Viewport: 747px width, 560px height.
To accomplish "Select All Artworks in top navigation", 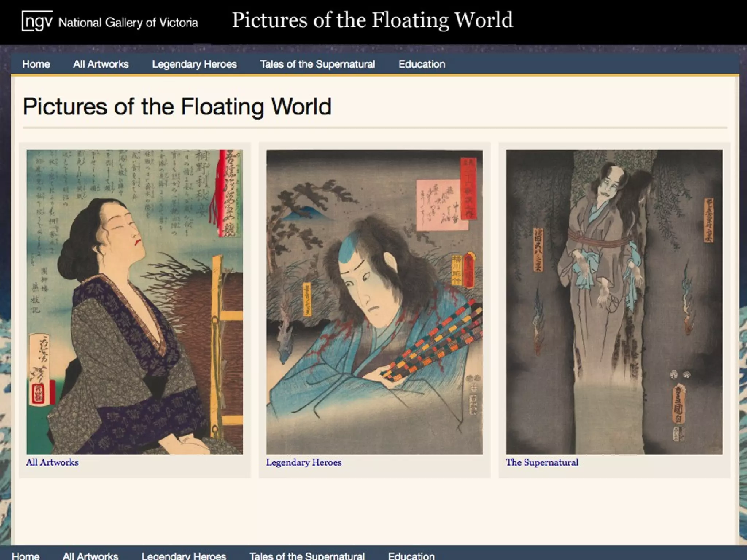I will coord(101,64).
